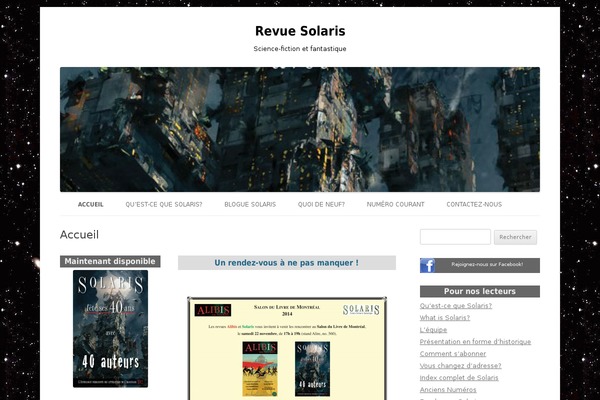This screenshot has width=600, height=400.
Task: Click the Alibis logo on the flyer
Action: tap(213, 310)
